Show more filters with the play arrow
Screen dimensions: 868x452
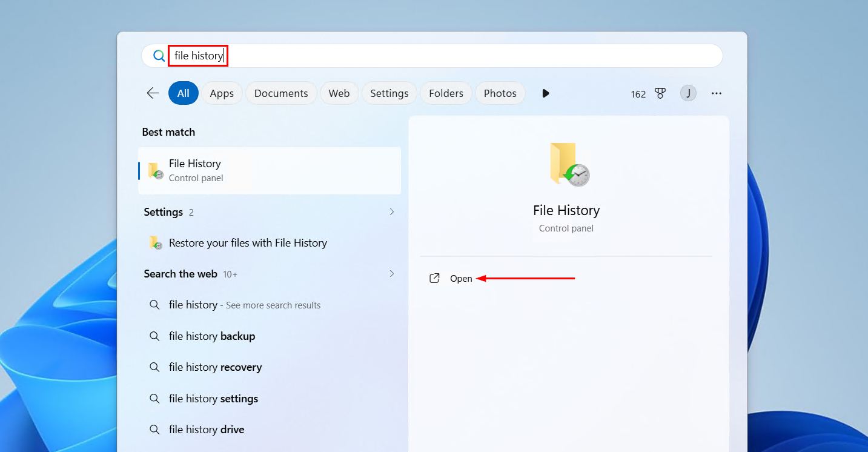pos(546,93)
